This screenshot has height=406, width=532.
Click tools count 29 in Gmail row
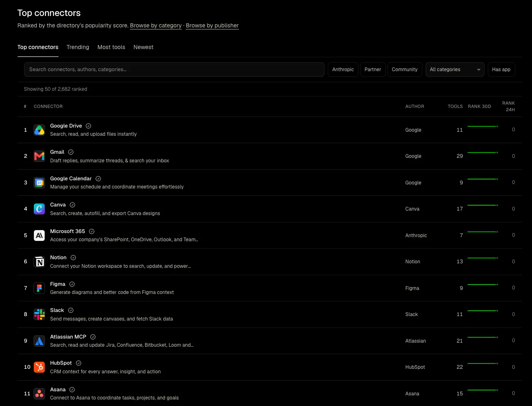tap(460, 156)
